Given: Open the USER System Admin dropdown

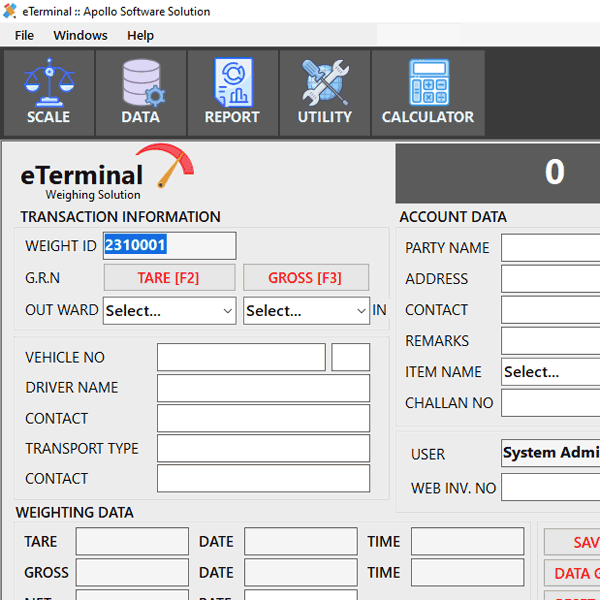Looking at the screenshot, I should (x=551, y=453).
